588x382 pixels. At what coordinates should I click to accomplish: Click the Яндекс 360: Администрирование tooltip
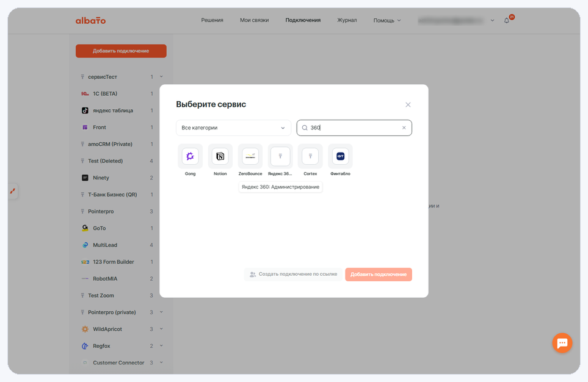click(x=280, y=187)
